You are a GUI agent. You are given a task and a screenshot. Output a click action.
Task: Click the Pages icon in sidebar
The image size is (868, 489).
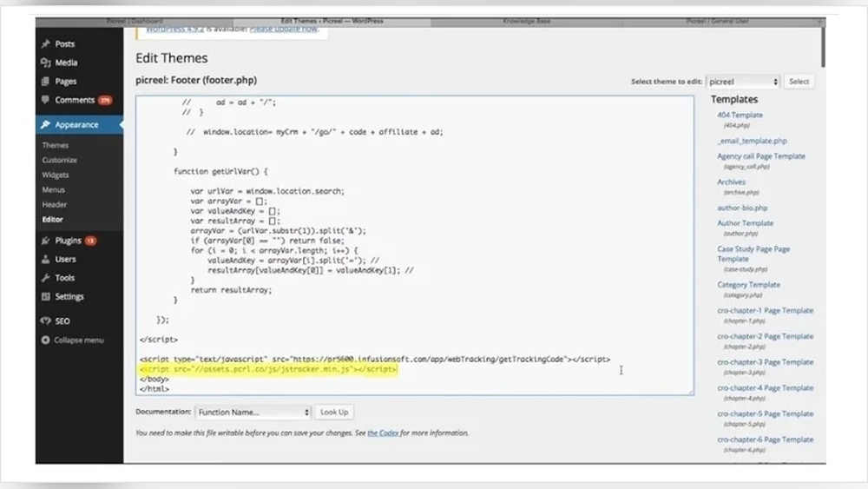pos(45,82)
